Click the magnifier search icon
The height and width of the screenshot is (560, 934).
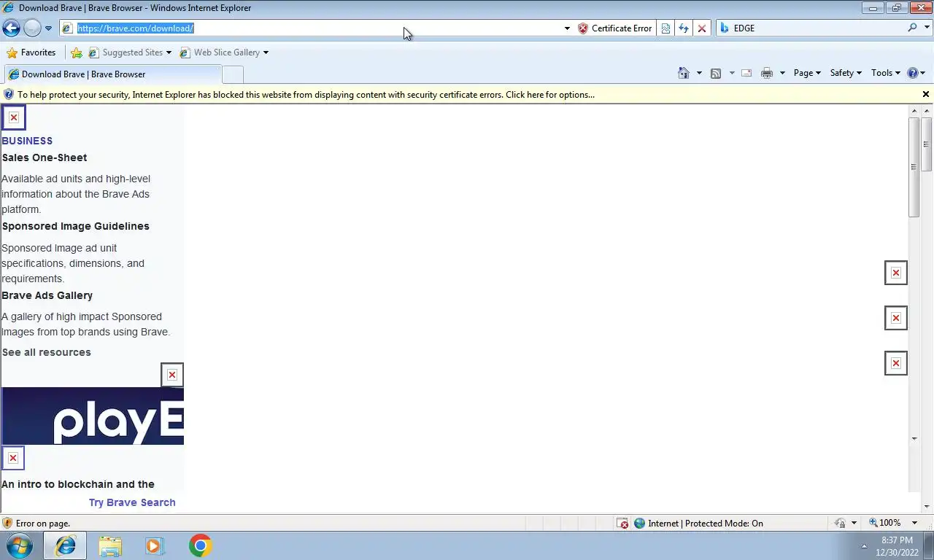point(912,28)
